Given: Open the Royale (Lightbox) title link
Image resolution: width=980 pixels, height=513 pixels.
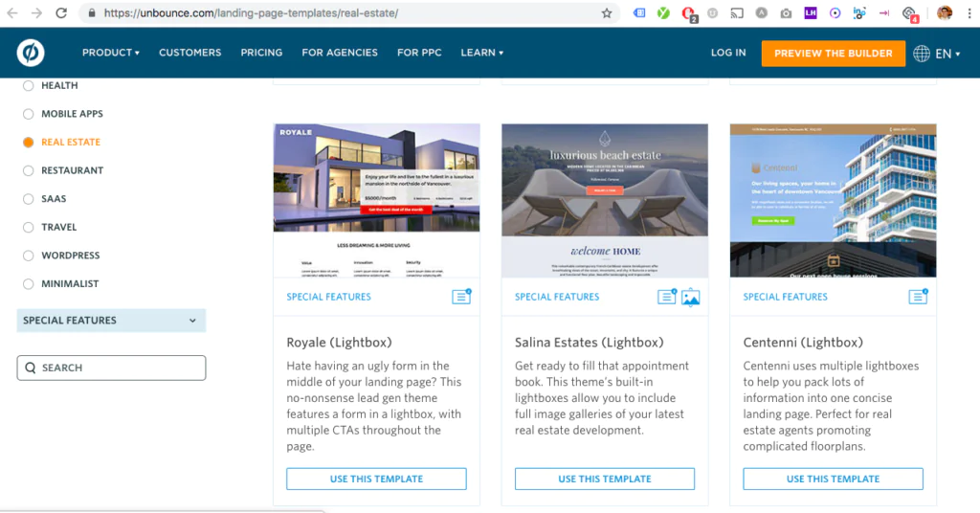Looking at the screenshot, I should click(340, 343).
